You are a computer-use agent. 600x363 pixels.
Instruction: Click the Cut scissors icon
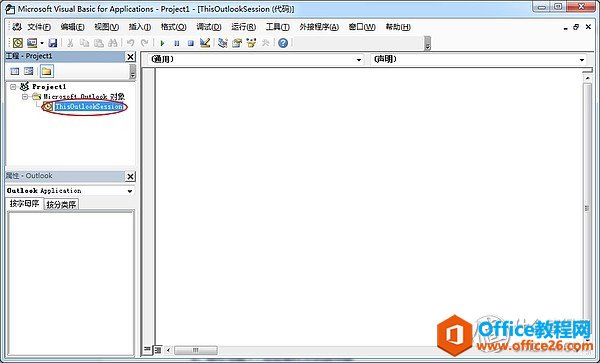tap(70, 43)
